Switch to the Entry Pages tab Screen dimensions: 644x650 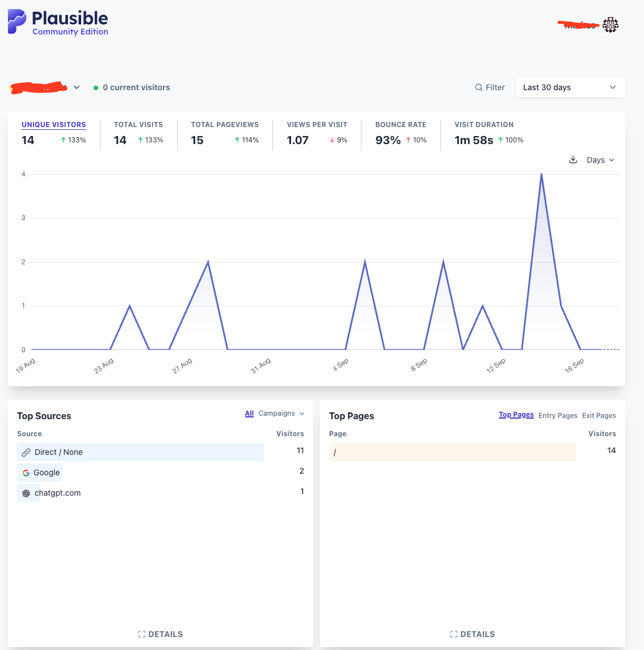click(x=558, y=416)
